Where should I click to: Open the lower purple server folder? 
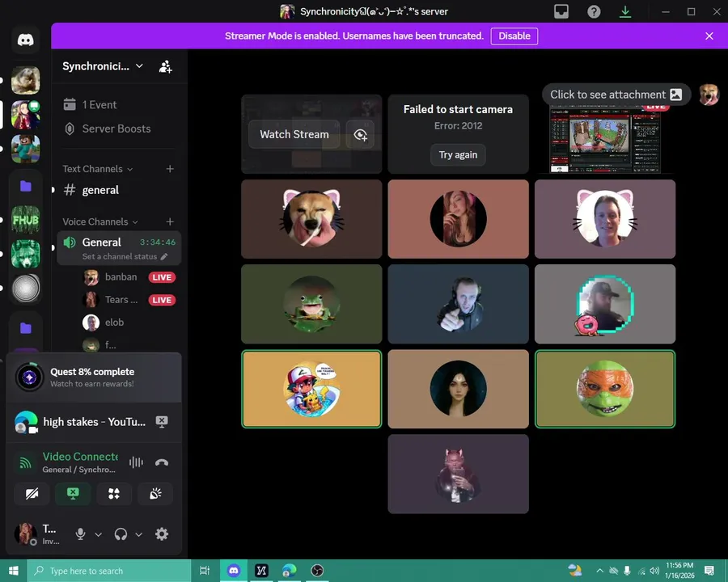pos(26,328)
